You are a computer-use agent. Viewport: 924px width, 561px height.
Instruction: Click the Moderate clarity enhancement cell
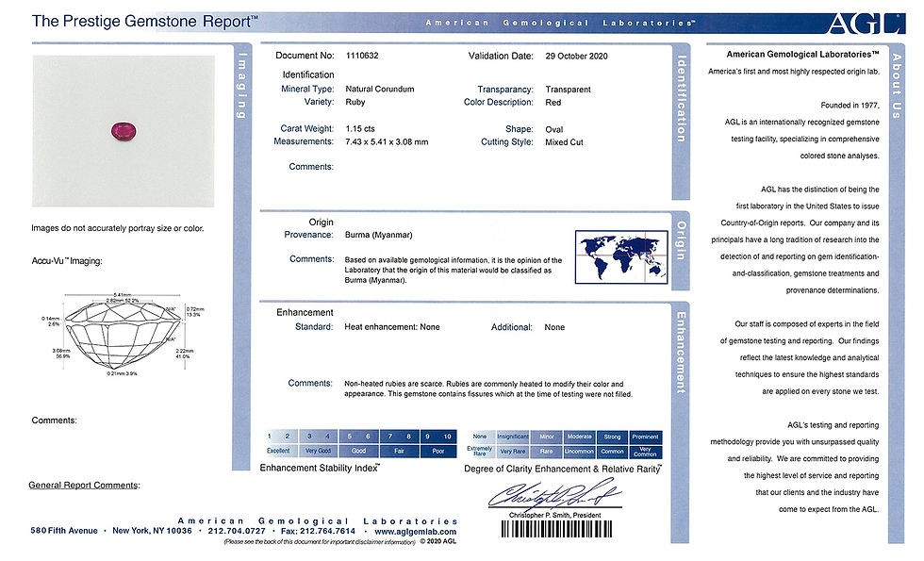pyautogui.click(x=579, y=437)
